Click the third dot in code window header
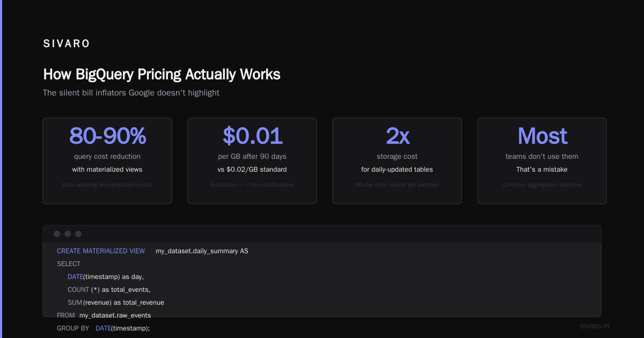The width and height of the screenshot is (644, 338). [x=78, y=234]
